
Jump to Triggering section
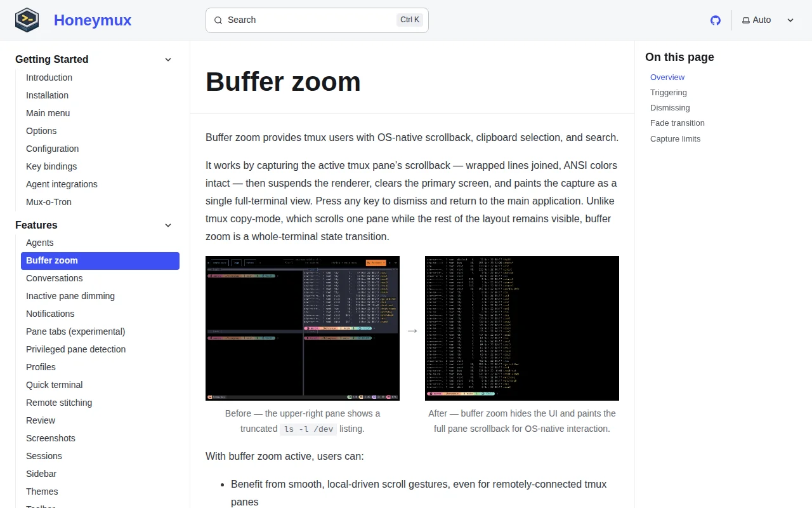[x=669, y=93]
